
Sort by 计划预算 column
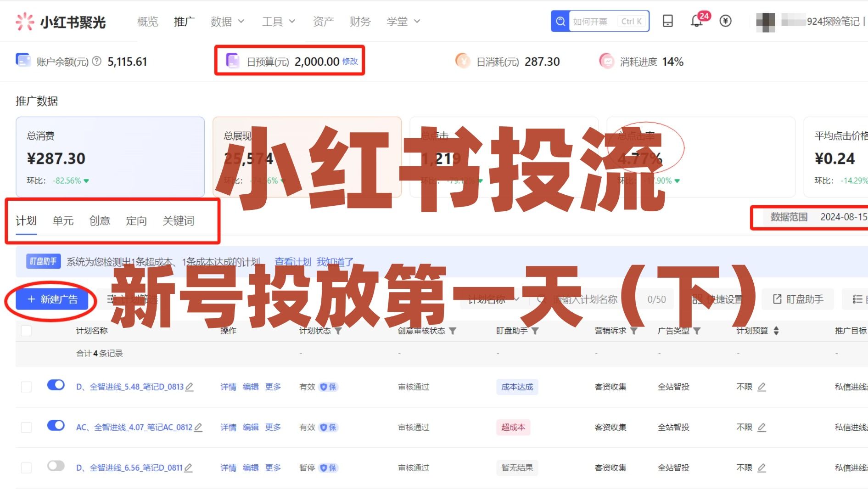776,331
